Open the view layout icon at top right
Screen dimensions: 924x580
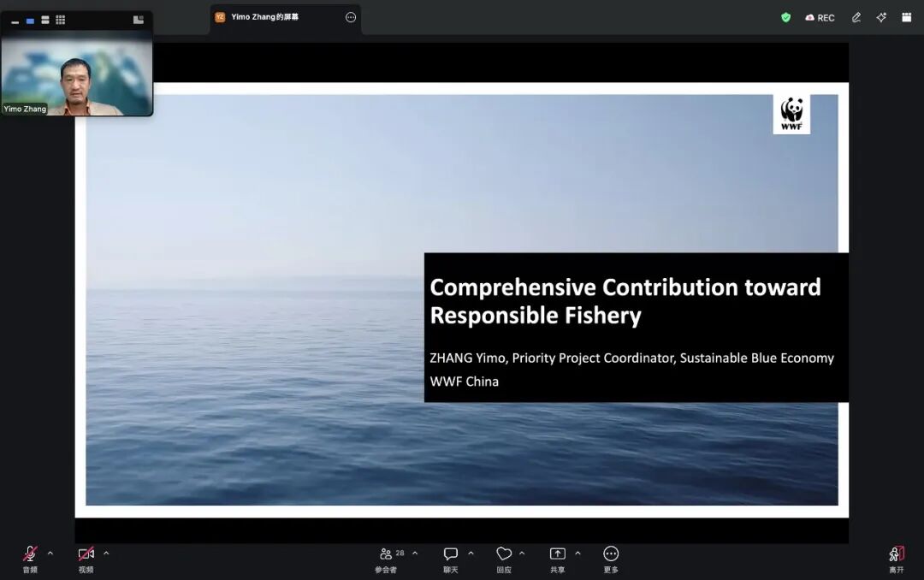point(906,18)
